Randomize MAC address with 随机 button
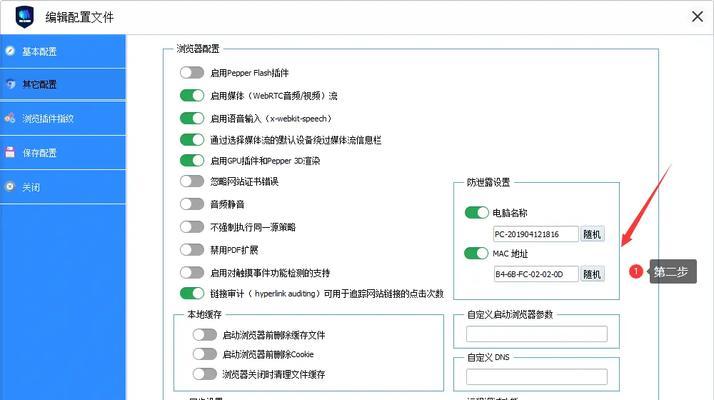 pos(592,274)
